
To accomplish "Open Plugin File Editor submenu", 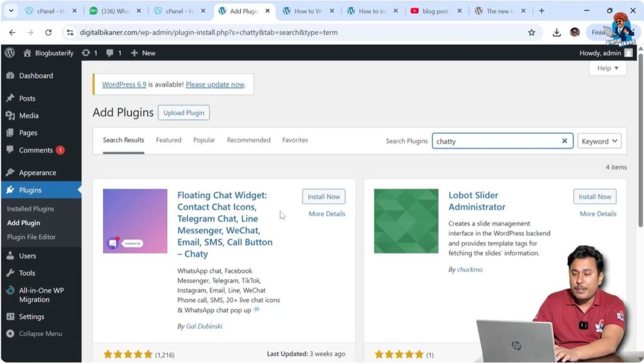I will [31, 237].
